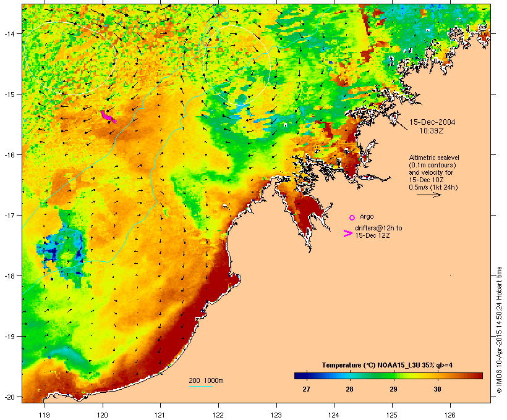
Task: Click the '15-Dec 12Z' drifter legend text
Action: tap(372, 235)
